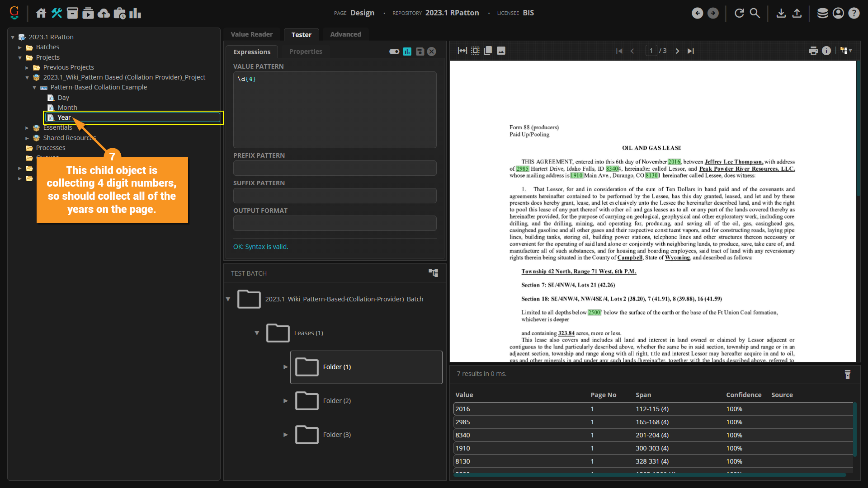The width and height of the screenshot is (868, 488).
Task: Toggle the teal chart results button
Action: [x=407, y=52]
